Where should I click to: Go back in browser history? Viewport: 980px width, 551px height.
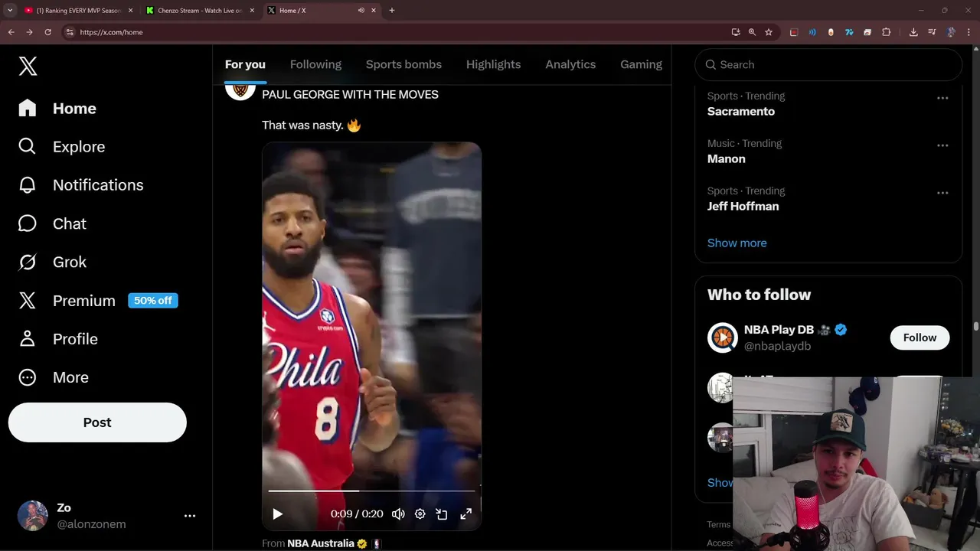(11, 32)
